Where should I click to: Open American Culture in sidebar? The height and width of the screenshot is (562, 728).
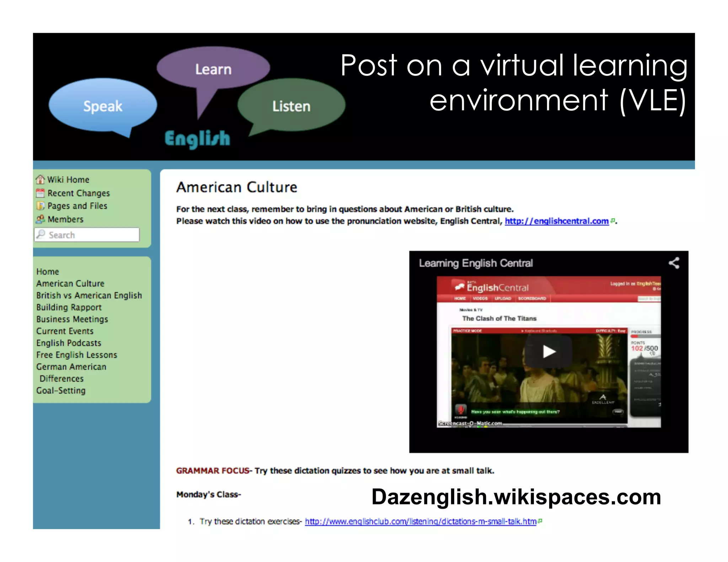pos(70,283)
